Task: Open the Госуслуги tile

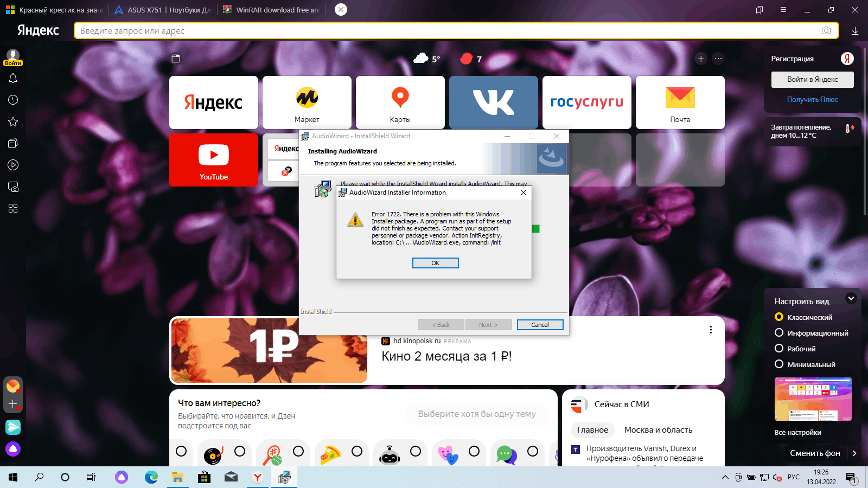Action: point(587,102)
